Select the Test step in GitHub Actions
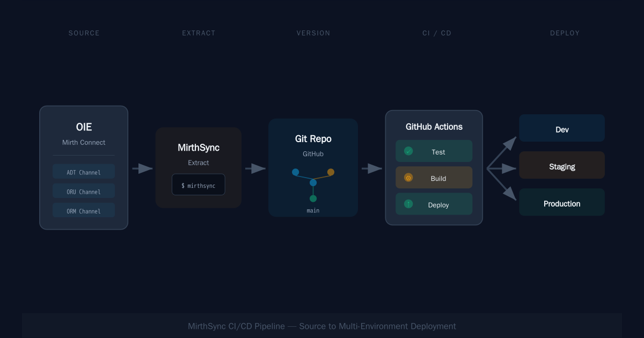This screenshot has height=338, width=644. pos(434,151)
